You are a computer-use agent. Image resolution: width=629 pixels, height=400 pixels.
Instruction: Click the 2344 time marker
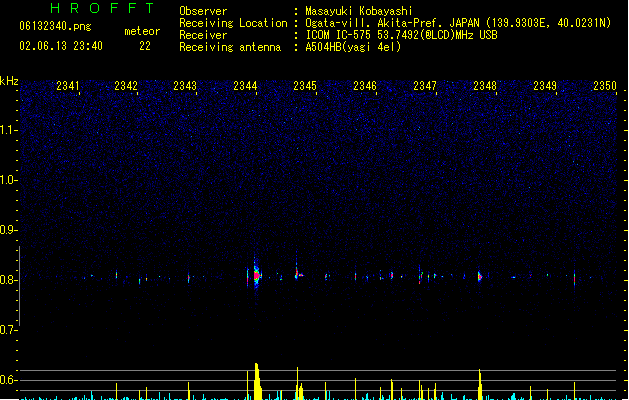pos(245,86)
